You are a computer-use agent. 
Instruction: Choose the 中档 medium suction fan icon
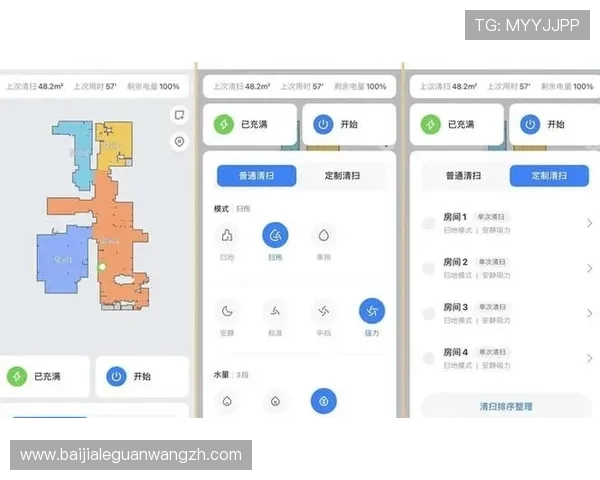pyautogui.click(x=324, y=311)
